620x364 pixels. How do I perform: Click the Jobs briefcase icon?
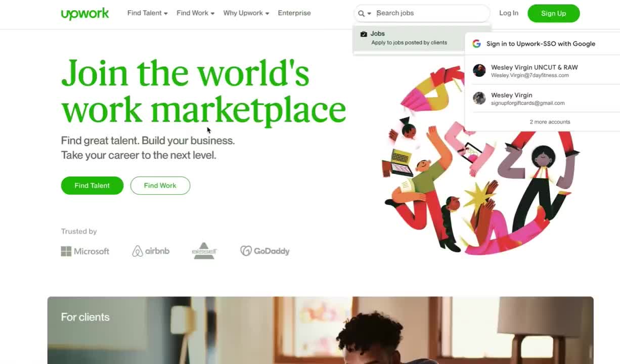(364, 34)
